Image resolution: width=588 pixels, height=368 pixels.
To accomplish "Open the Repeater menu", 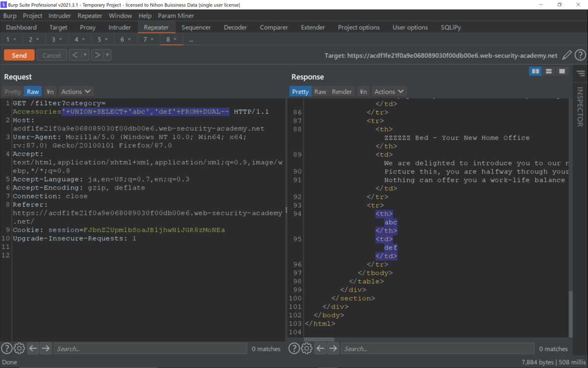I will click(x=90, y=16).
